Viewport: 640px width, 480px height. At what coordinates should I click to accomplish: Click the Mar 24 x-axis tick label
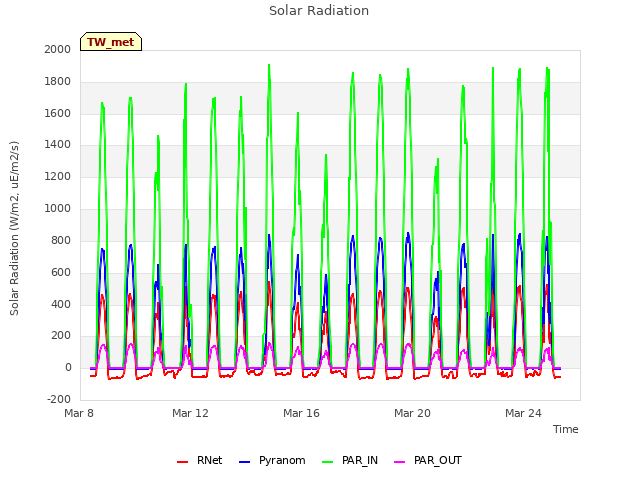(523, 413)
